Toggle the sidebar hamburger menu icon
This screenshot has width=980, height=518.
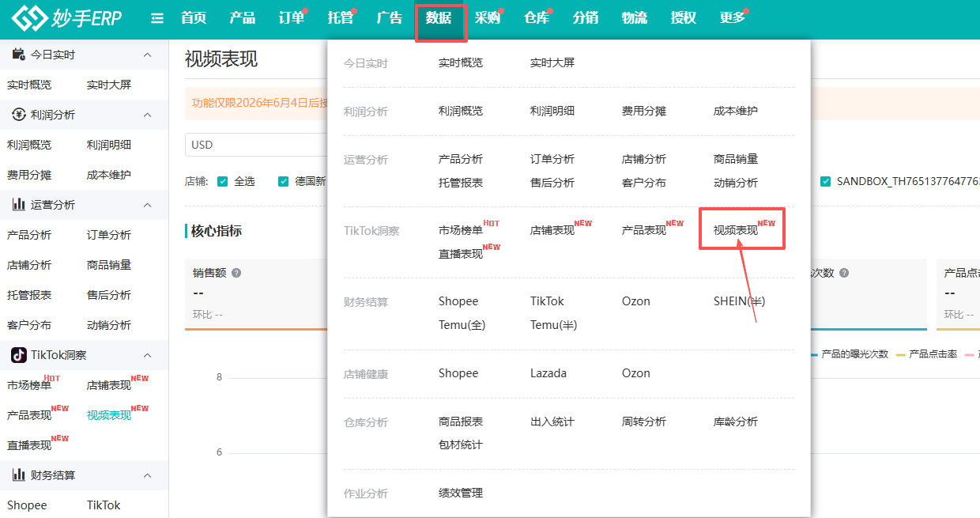(x=157, y=18)
